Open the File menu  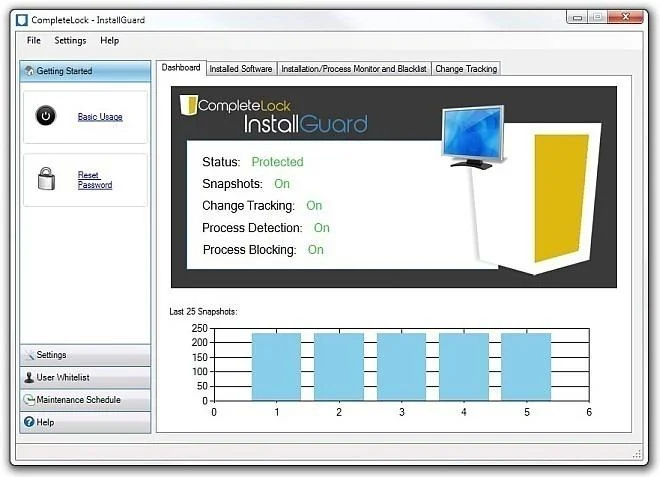pyautogui.click(x=34, y=40)
